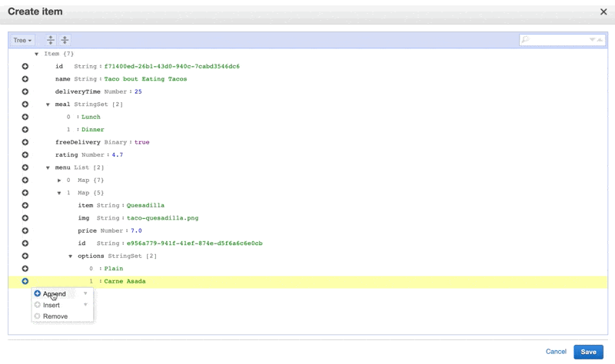Click the plus icon beside the item Quesadilla row
Screen dimensions: 615x364
click(x=25, y=205)
